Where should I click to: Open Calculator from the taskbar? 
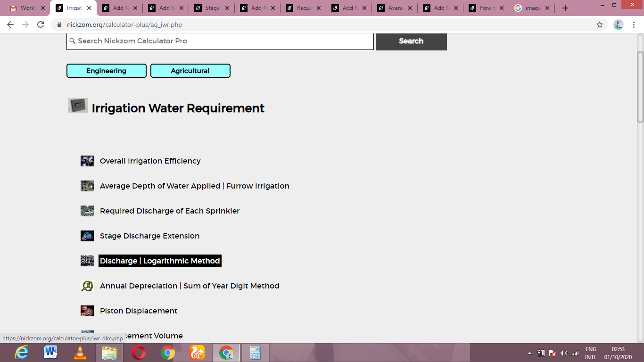point(256,353)
